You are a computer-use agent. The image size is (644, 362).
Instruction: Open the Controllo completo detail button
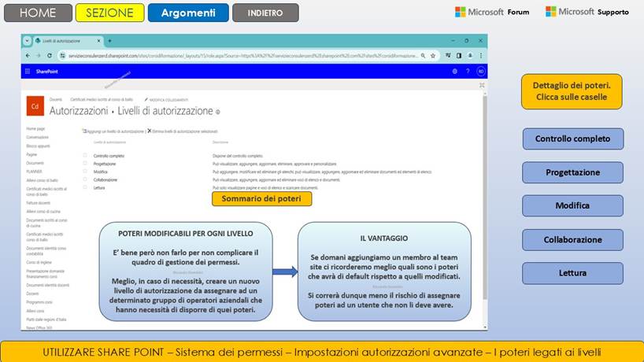point(572,139)
